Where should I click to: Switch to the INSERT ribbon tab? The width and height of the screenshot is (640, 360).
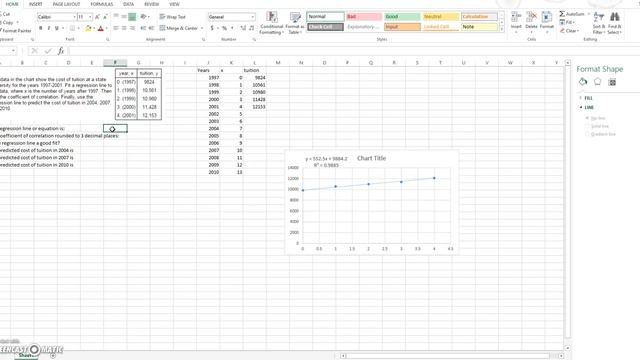pos(36,4)
